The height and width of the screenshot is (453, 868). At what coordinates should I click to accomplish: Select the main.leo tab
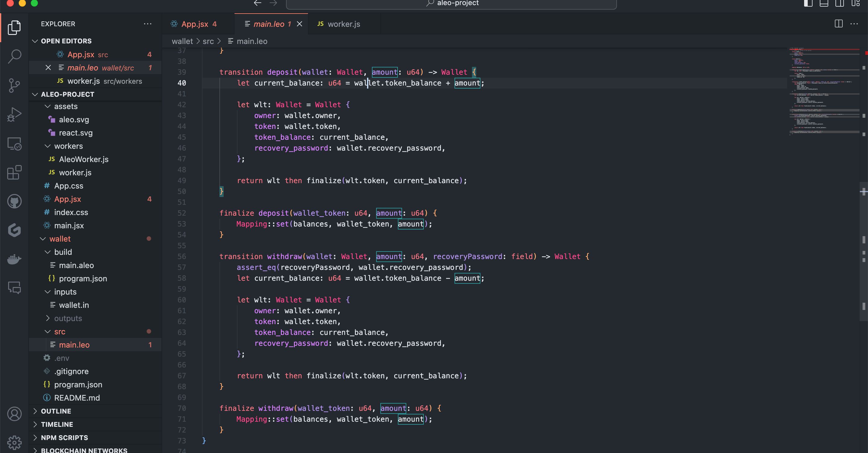pos(271,24)
